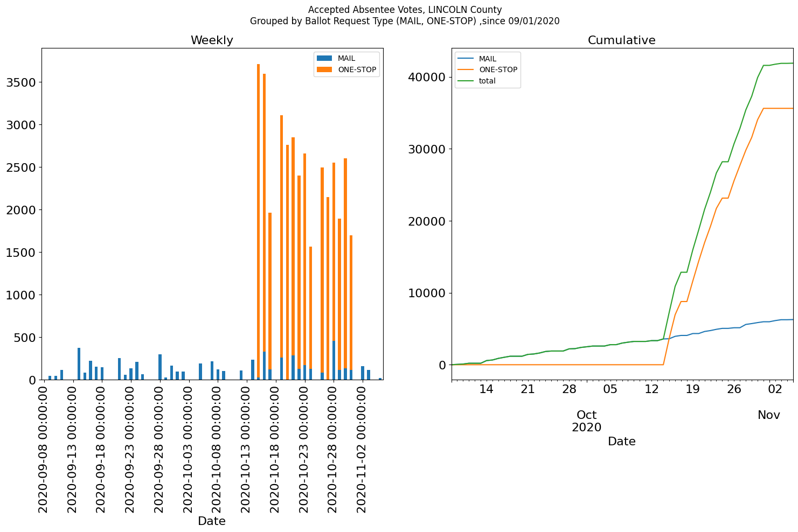
Task: Click the '05' tick on Cumulative x-axis
Action: [610, 390]
